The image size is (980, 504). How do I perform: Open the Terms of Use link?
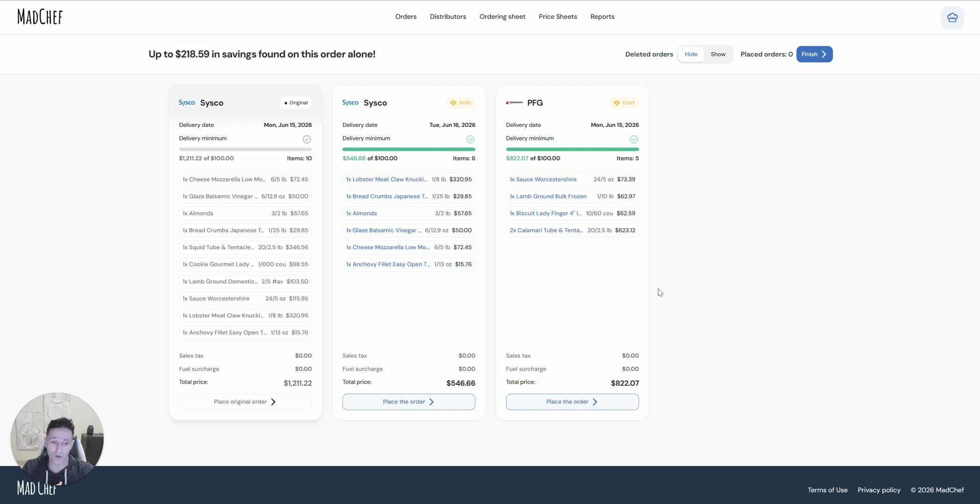[827, 490]
